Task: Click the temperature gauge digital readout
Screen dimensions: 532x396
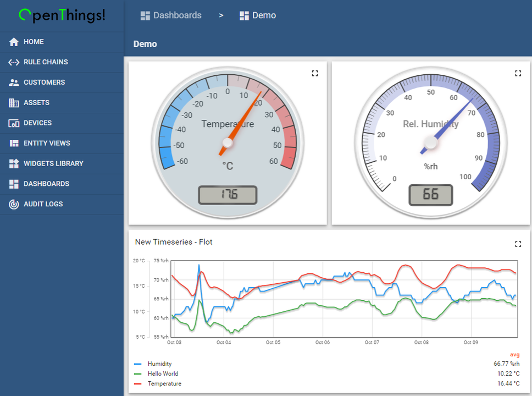Action: coord(228,195)
